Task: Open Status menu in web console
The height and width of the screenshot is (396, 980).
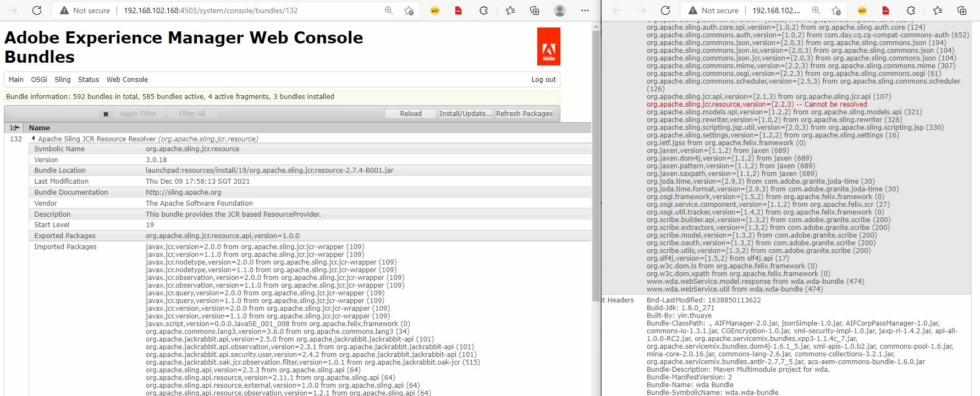Action: [89, 80]
